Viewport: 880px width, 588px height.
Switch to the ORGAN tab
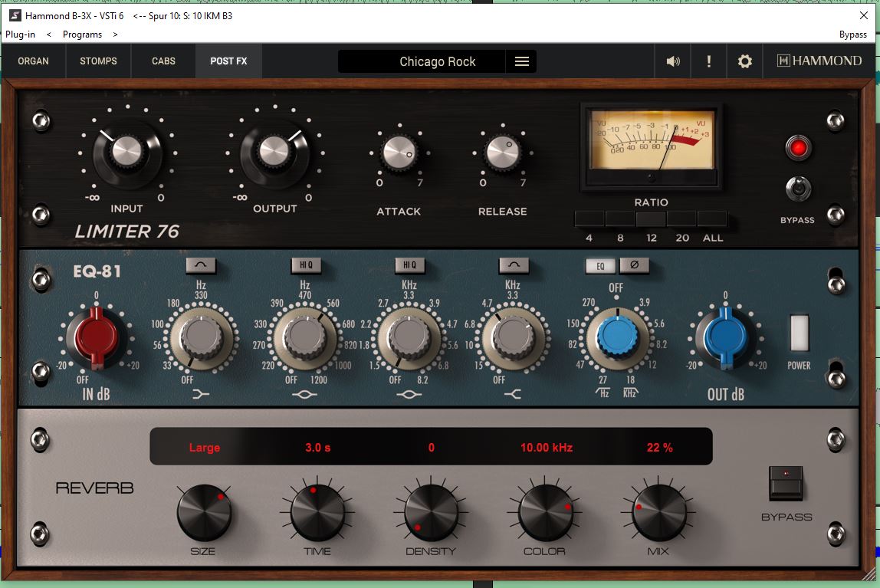click(x=33, y=61)
